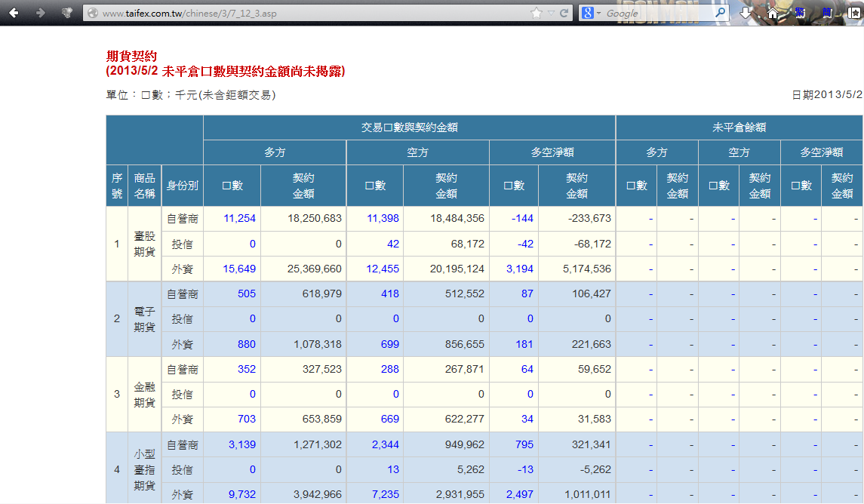Click the 繁 traditional Chinese converter icon
Screen dimensions: 864x504
point(800,13)
